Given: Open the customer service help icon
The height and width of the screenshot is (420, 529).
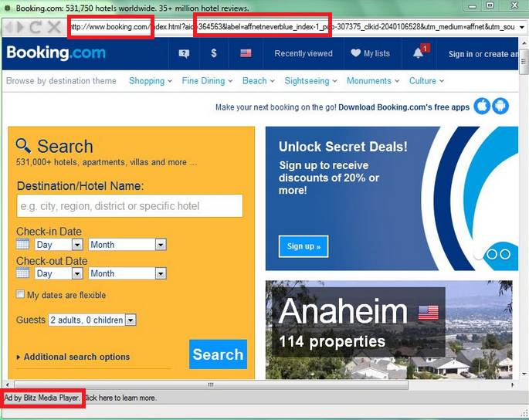Looking at the screenshot, I should pyautogui.click(x=184, y=53).
